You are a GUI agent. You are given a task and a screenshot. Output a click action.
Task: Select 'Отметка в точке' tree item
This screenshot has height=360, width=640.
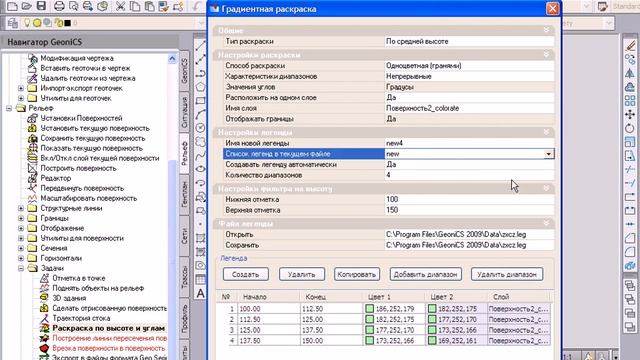pos(79,278)
